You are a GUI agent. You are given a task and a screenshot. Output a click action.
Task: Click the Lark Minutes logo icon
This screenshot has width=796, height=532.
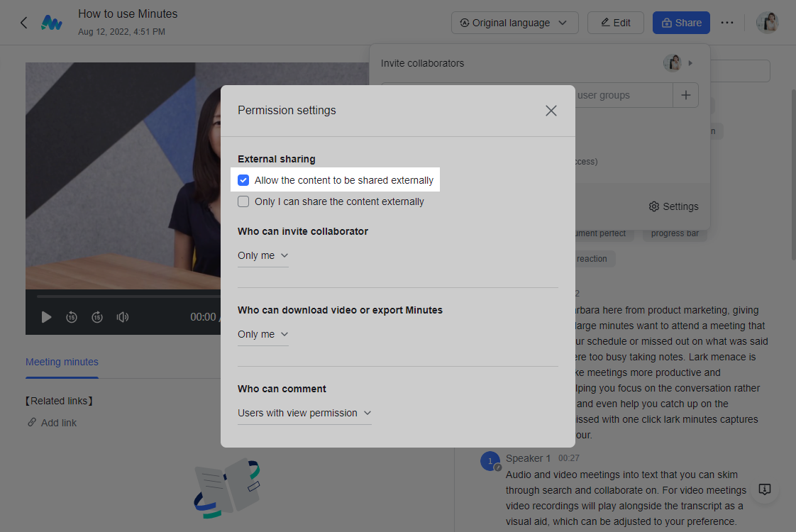51,23
